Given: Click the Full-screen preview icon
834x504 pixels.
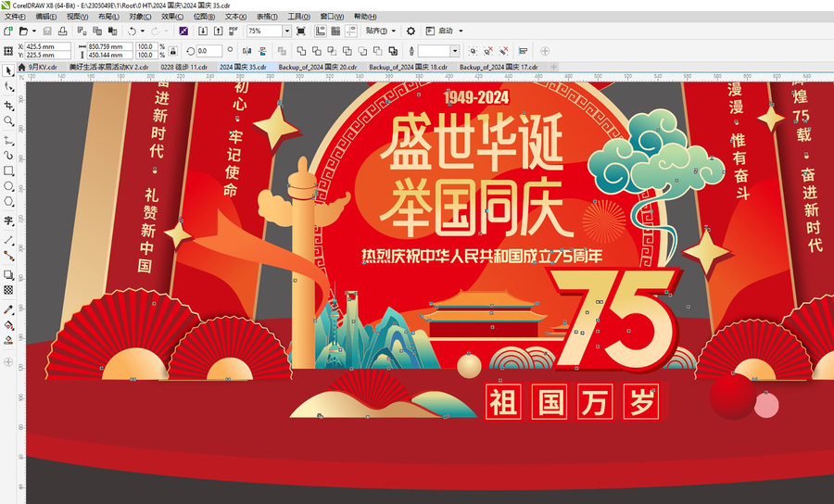Looking at the screenshot, I should pyautogui.click(x=301, y=31).
